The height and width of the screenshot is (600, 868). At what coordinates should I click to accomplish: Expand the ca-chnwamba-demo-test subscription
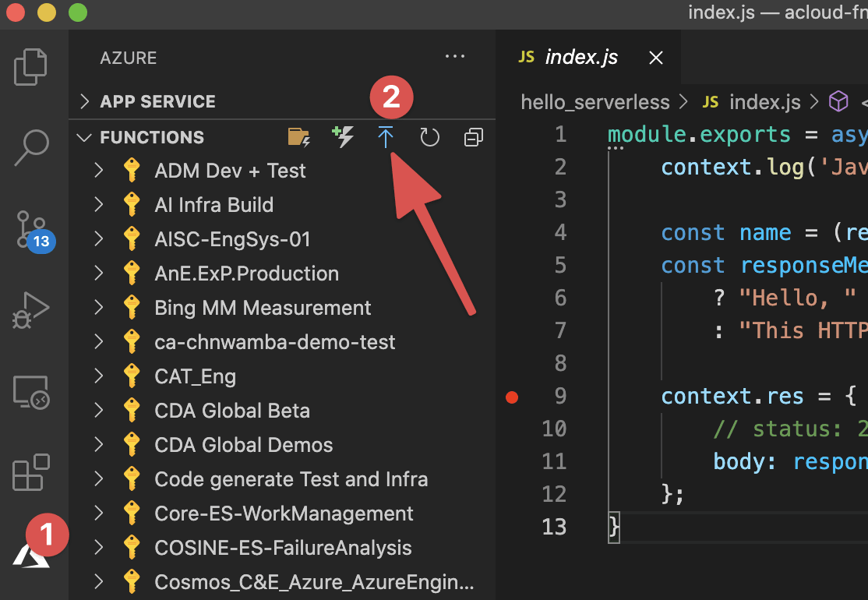(x=99, y=342)
